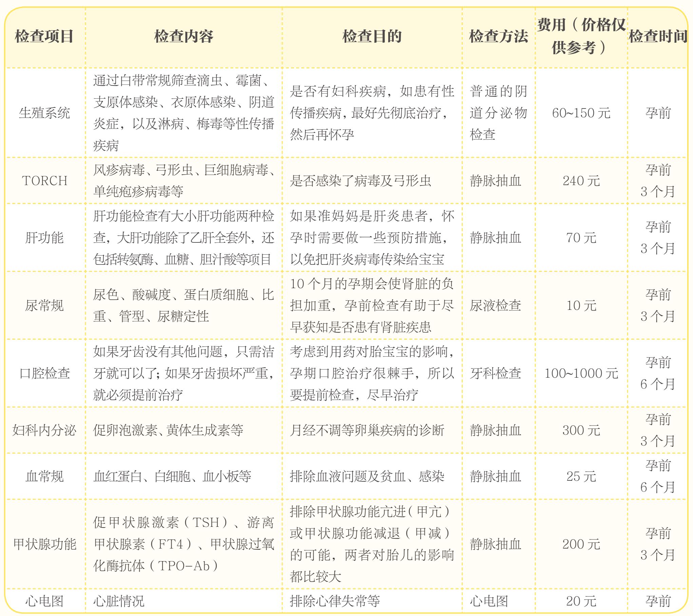Image resolution: width=693 pixels, height=616 pixels.
Task: Click the 100~1000 元 fee cell
Action: pyautogui.click(x=581, y=373)
